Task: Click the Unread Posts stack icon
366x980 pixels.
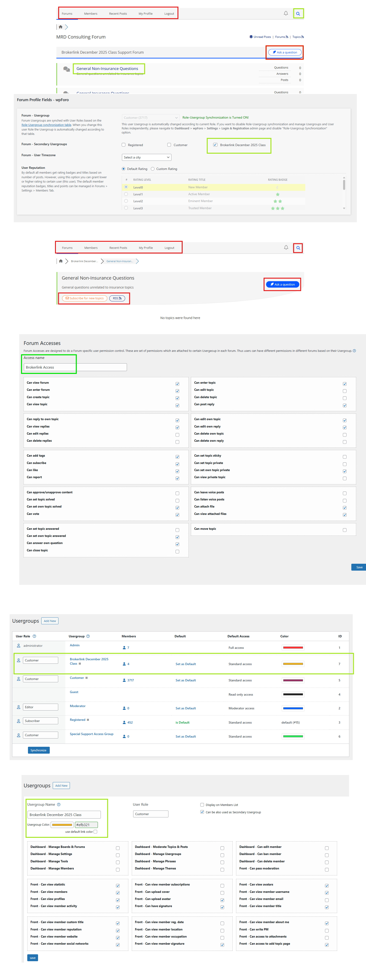Action: (251, 37)
